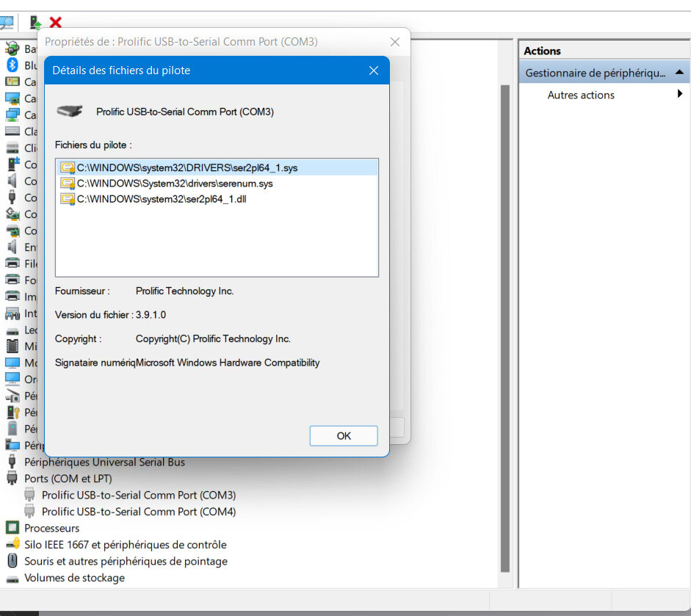
Task: Click the Microsoft Windows Hardware Compatibility signer text
Action: pyautogui.click(x=228, y=362)
